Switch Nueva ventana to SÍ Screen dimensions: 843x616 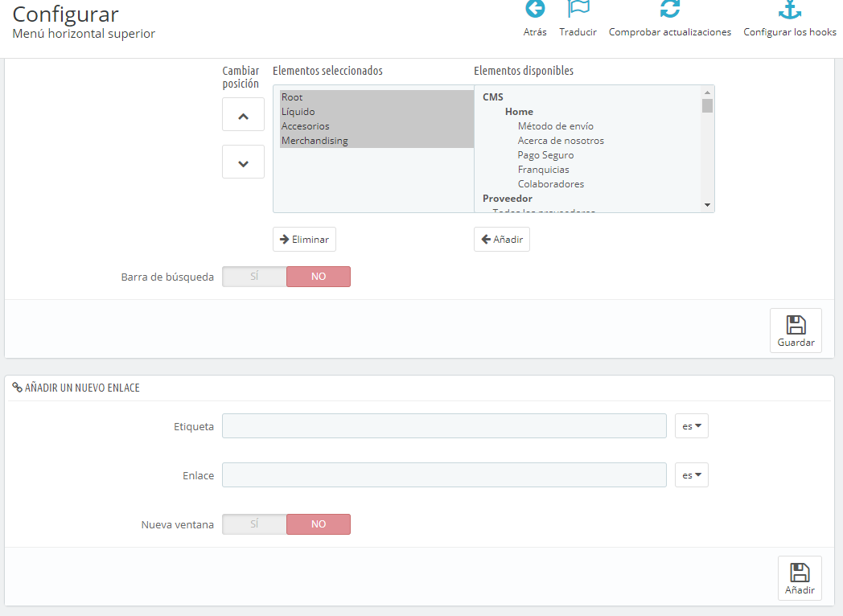click(x=254, y=524)
